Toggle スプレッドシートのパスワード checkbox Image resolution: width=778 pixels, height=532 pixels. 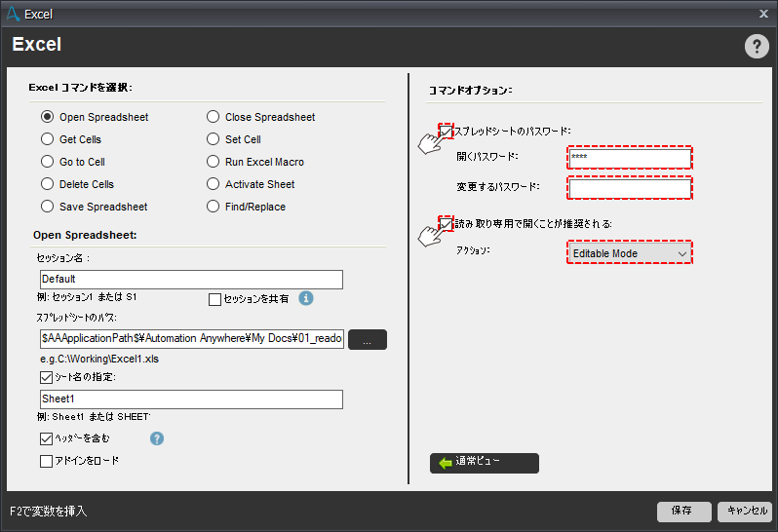tap(446, 132)
